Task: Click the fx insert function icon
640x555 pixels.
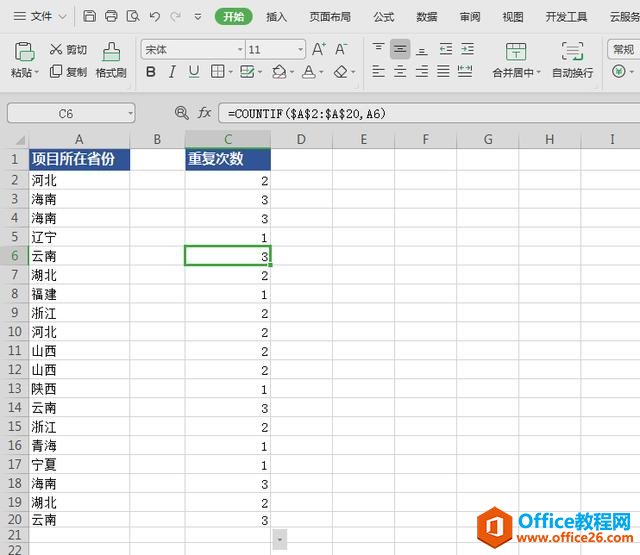Action: 204,113
